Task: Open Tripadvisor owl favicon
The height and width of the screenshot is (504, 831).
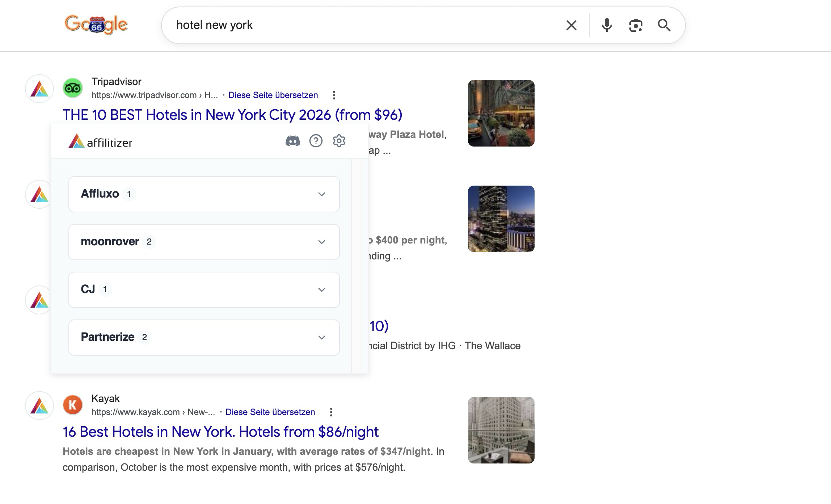Action: [73, 88]
